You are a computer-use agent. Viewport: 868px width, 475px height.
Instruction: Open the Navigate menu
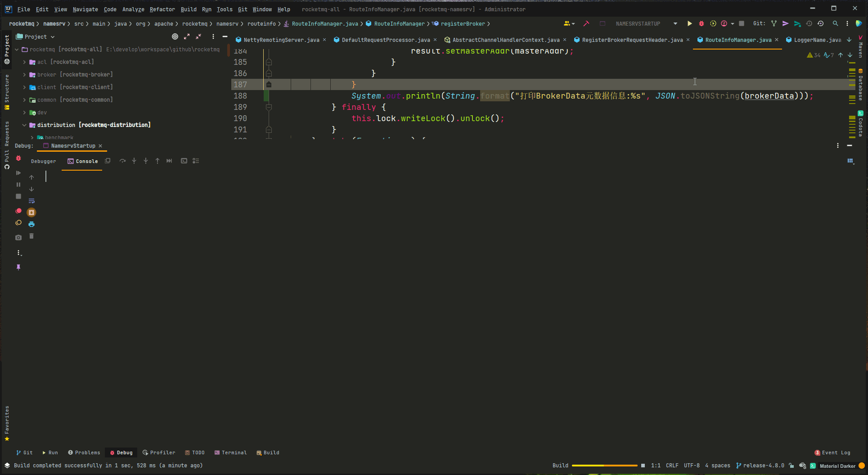pyautogui.click(x=85, y=9)
